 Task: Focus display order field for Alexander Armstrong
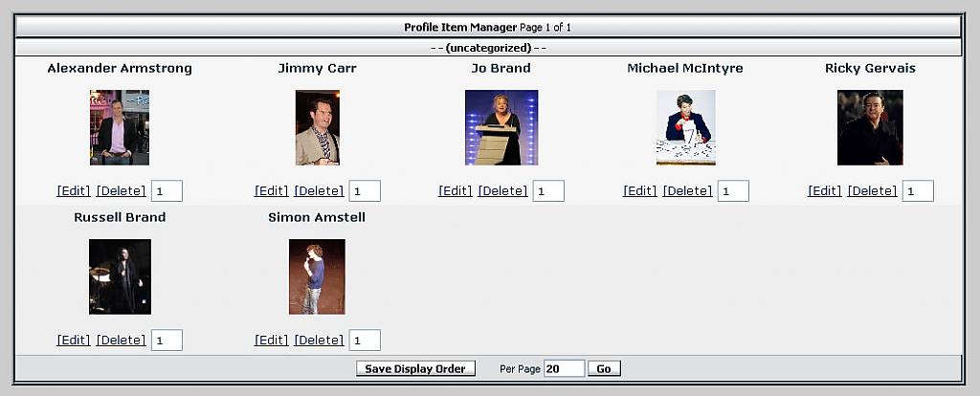click(167, 191)
